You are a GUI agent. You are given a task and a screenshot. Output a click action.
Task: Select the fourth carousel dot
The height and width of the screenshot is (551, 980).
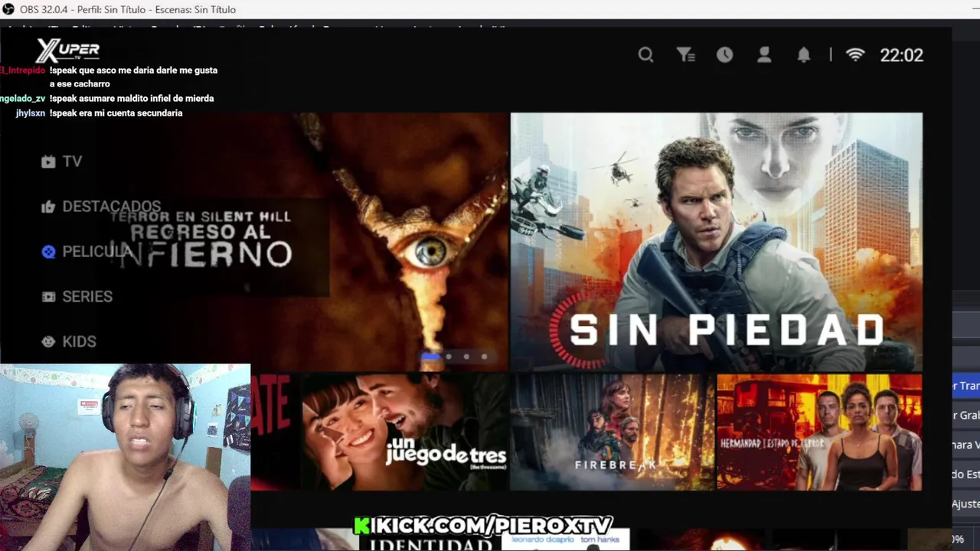click(484, 357)
